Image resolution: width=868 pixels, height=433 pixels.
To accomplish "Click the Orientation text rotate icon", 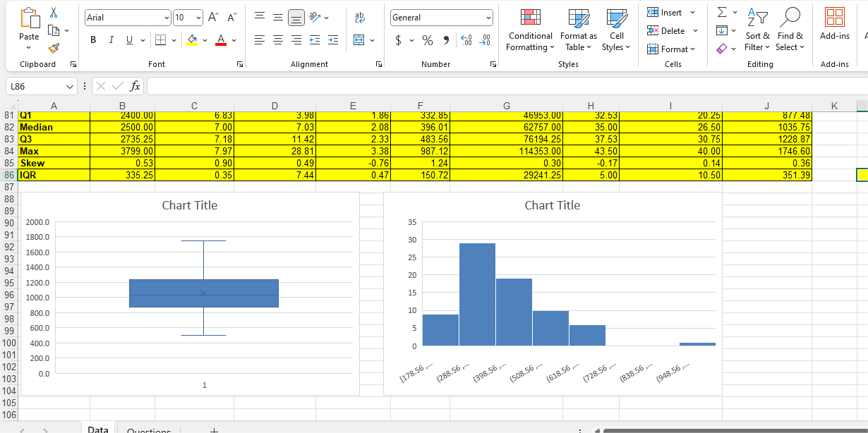I will (x=315, y=17).
